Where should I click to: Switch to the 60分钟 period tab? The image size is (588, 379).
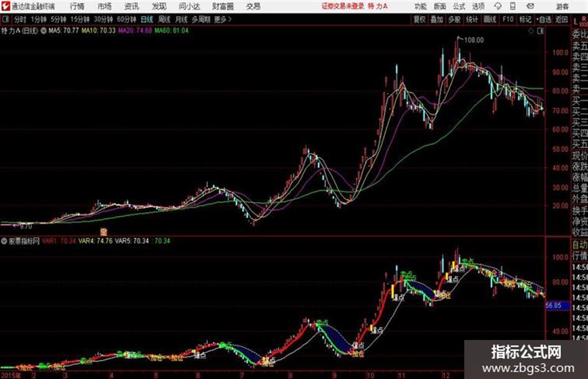coord(127,19)
